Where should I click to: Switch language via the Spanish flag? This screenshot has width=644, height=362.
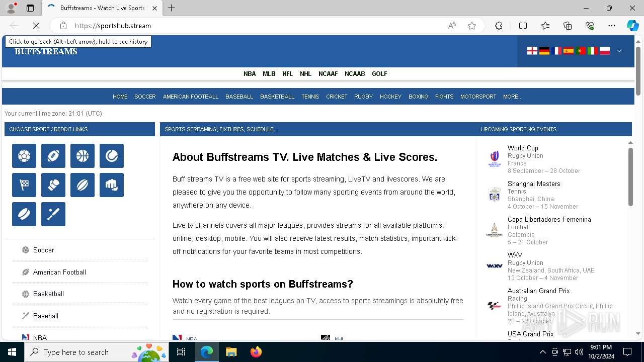(x=569, y=51)
